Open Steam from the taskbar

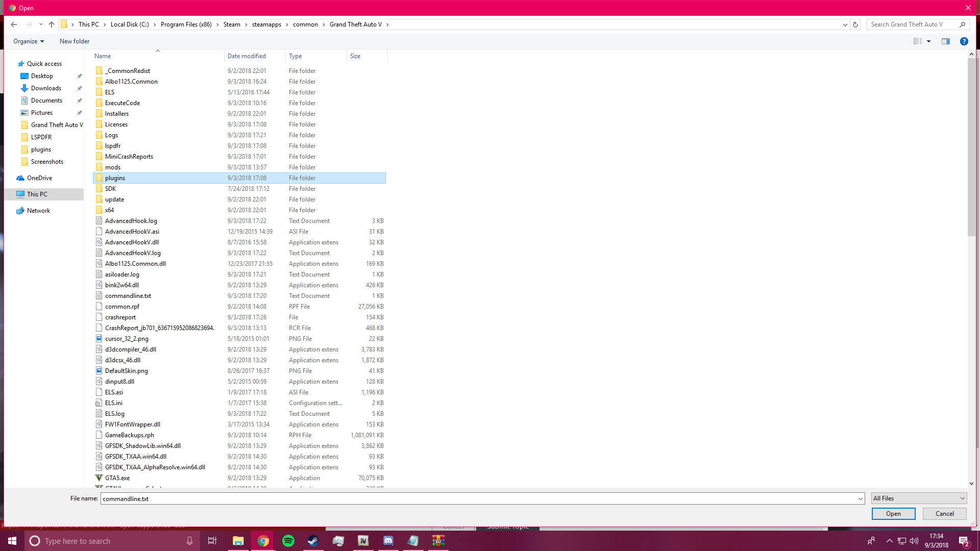coord(313,541)
